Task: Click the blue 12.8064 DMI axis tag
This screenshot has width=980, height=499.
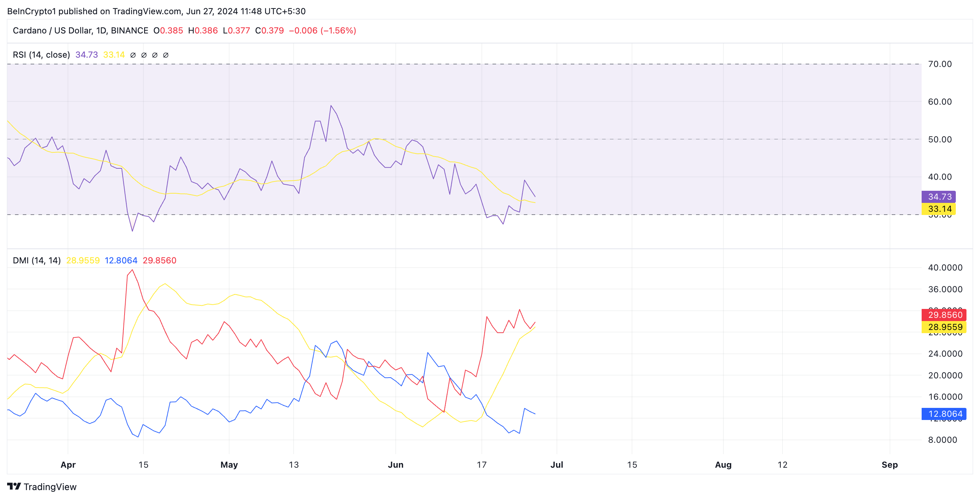Action: 943,414
